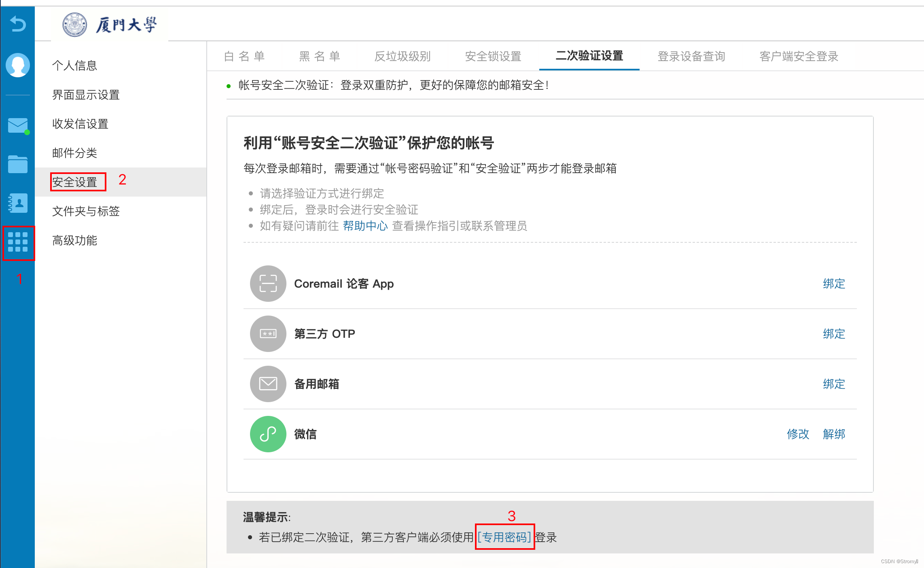The height and width of the screenshot is (568, 924).
Task: Click the Coremail 论客 App scan icon
Action: [x=268, y=284]
